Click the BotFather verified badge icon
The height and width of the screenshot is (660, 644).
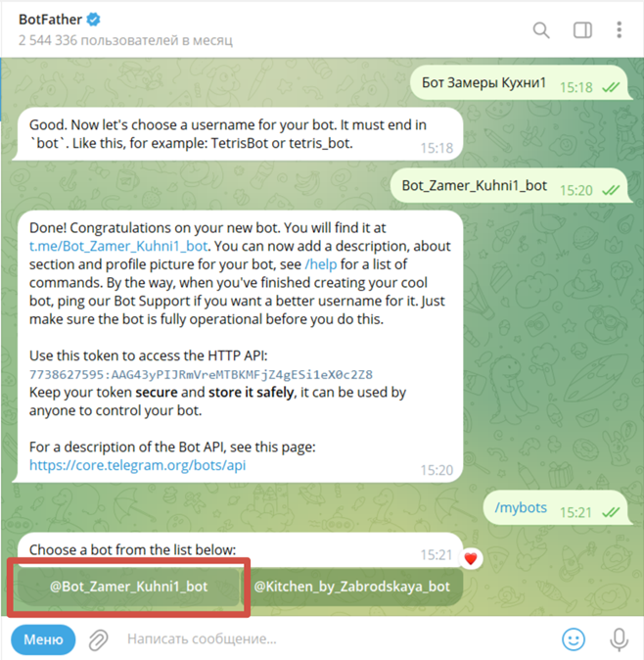tap(93, 20)
